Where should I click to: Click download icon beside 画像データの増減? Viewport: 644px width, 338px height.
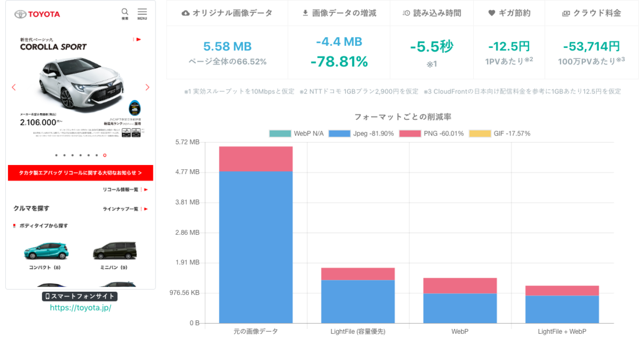pos(305,13)
